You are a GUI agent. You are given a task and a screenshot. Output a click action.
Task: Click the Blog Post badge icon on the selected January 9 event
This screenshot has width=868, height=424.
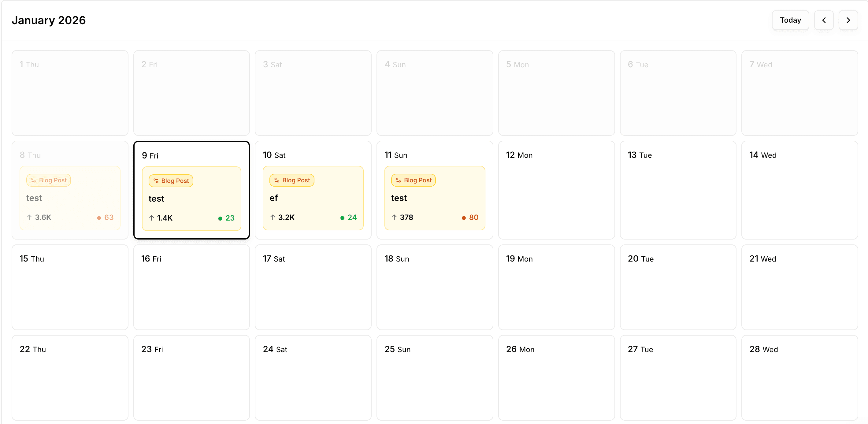tap(156, 181)
